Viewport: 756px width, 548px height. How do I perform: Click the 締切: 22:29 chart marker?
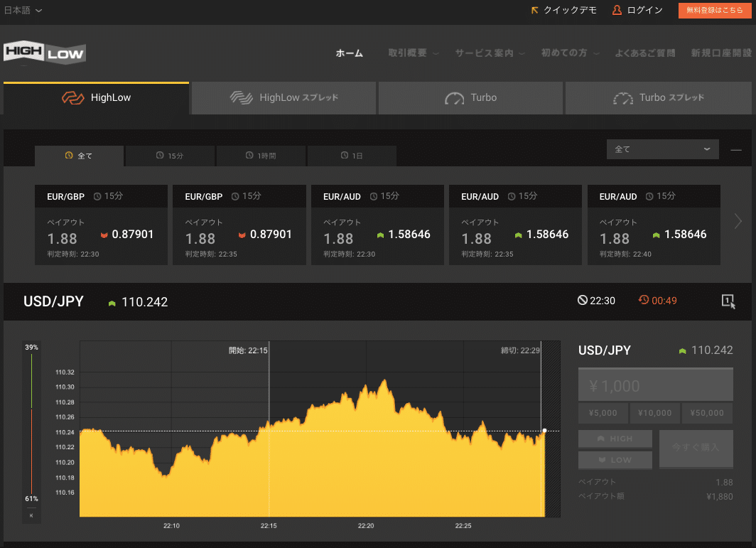520,350
